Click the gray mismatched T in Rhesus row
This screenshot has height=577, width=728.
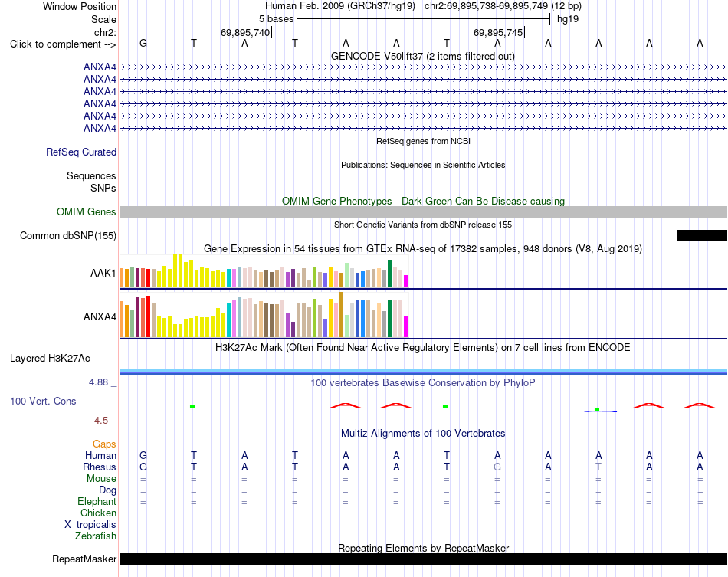[598, 467]
